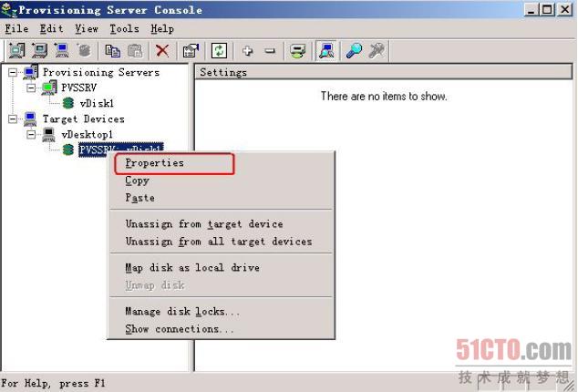Click the Copy toolbar icon
The image size is (578, 392).
point(112,50)
